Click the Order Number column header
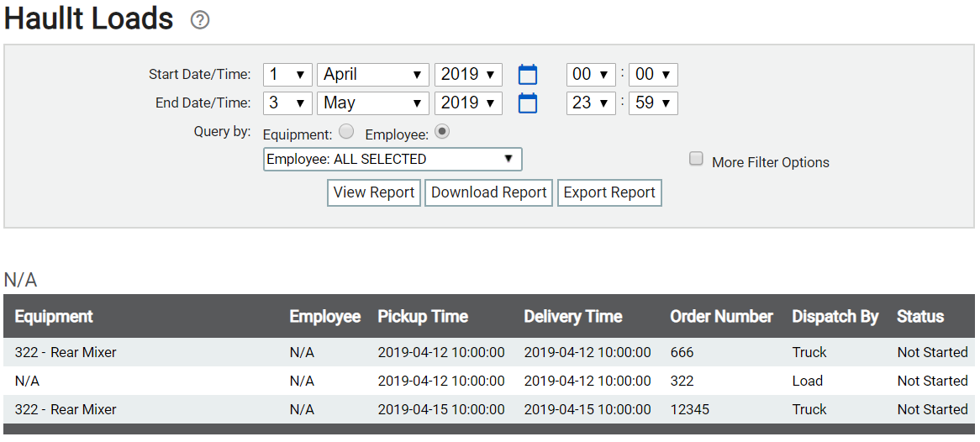 click(x=722, y=316)
